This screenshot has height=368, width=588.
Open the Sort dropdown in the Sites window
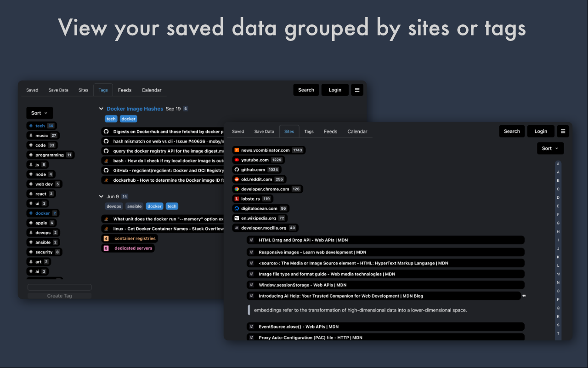point(550,148)
